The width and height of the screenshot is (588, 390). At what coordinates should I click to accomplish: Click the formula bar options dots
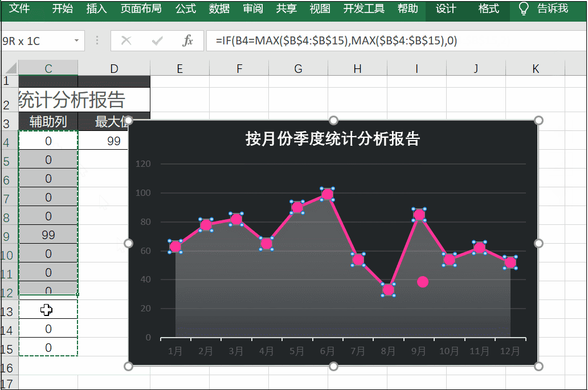tap(97, 40)
